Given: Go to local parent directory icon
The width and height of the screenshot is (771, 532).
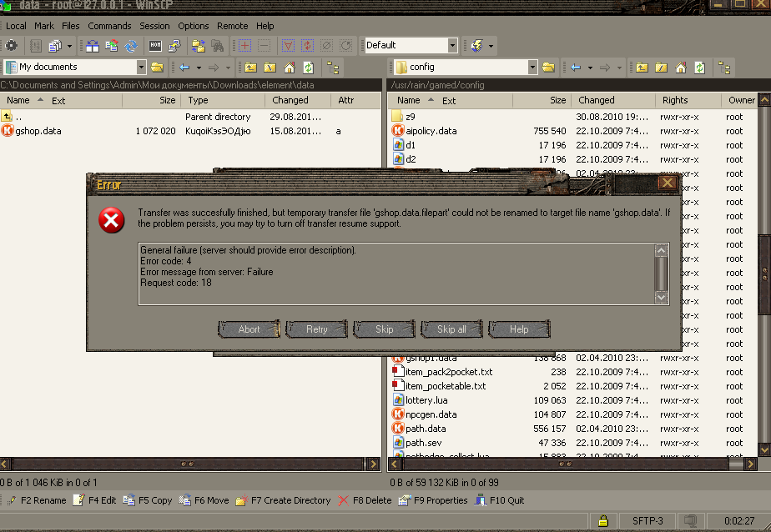Looking at the screenshot, I should coord(251,68).
